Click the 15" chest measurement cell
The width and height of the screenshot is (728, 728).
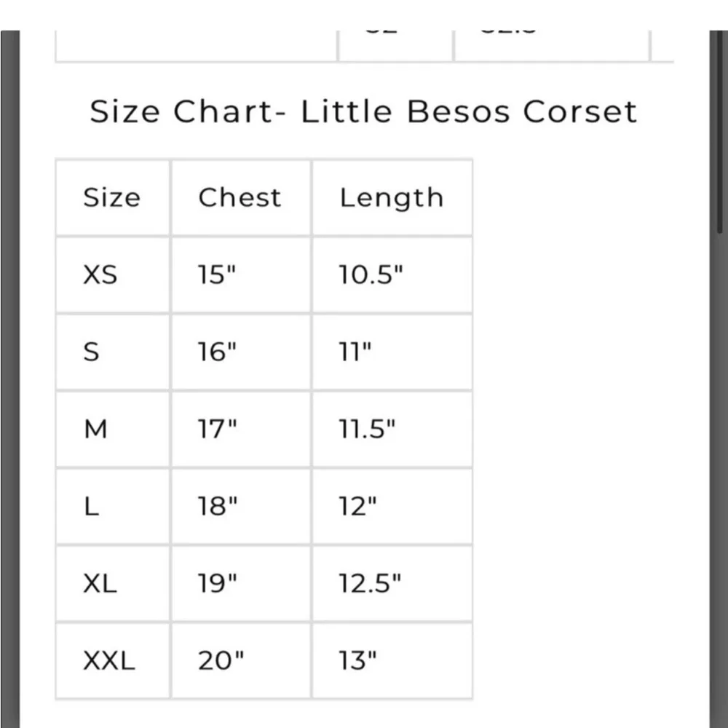coord(218,275)
